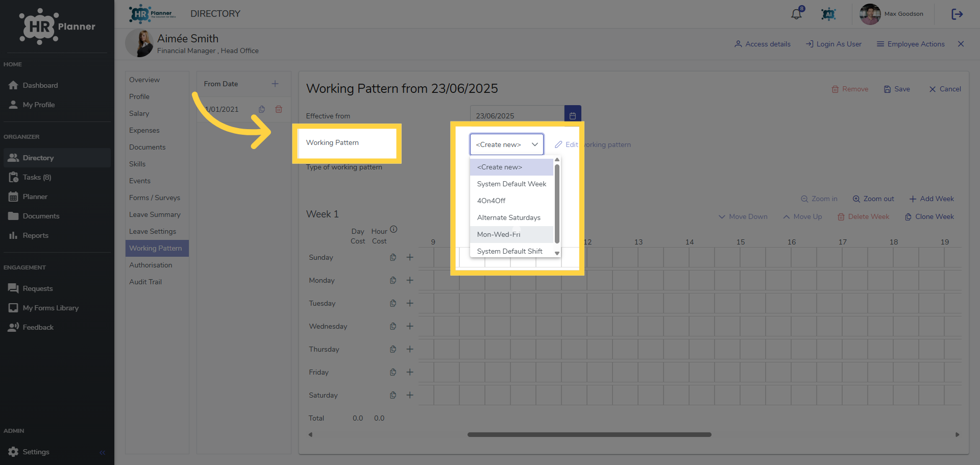Delete the 01/01/2021 working pattern entry
Viewport: 980px width, 465px height.
279,109
